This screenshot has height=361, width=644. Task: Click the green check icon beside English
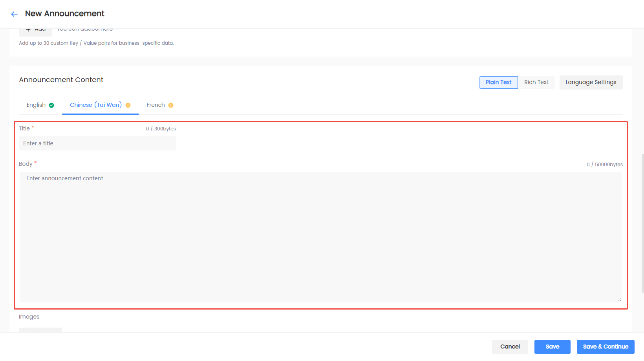coord(51,105)
